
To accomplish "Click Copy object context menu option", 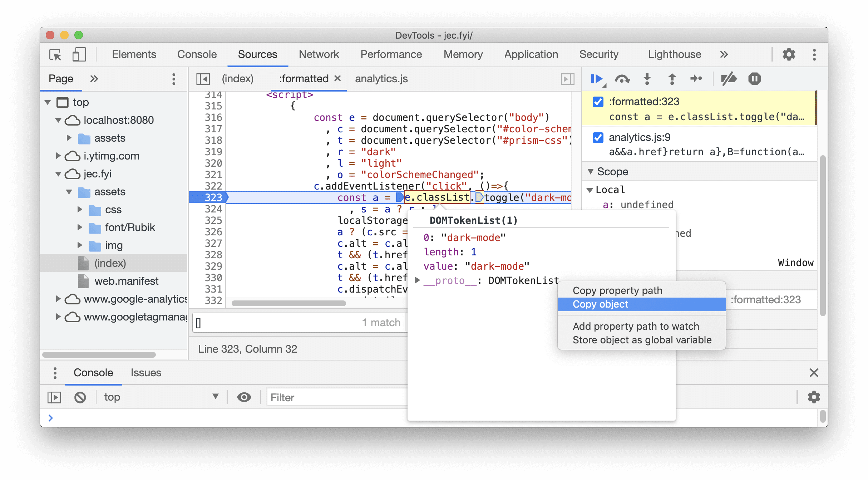I will [600, 304].
